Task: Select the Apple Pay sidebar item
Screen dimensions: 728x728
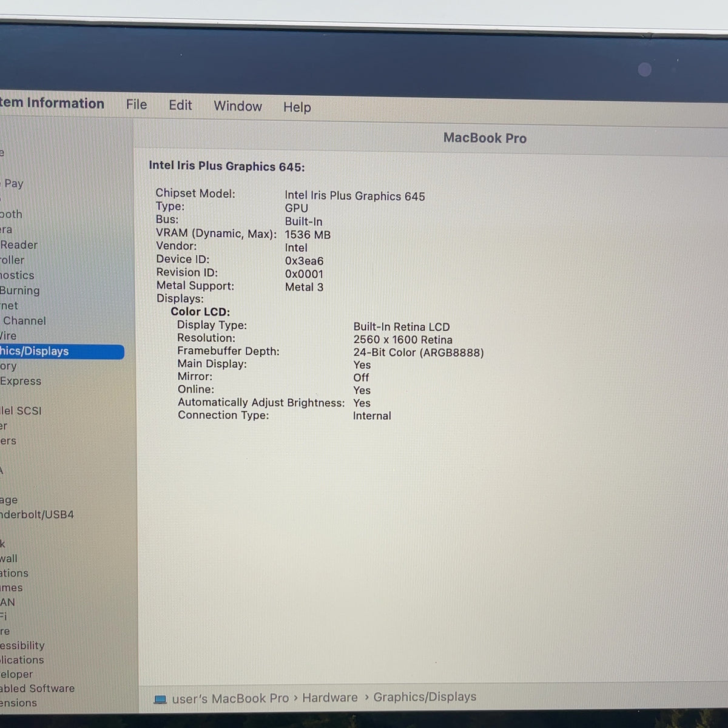Action: point(12,184)
